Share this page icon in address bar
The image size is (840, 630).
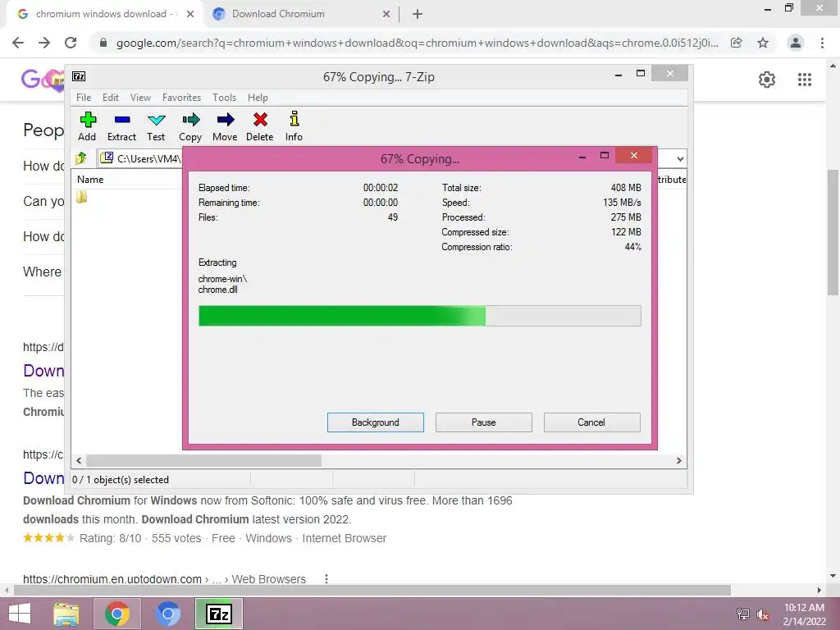pyautogui.click(x=737, y=43)
